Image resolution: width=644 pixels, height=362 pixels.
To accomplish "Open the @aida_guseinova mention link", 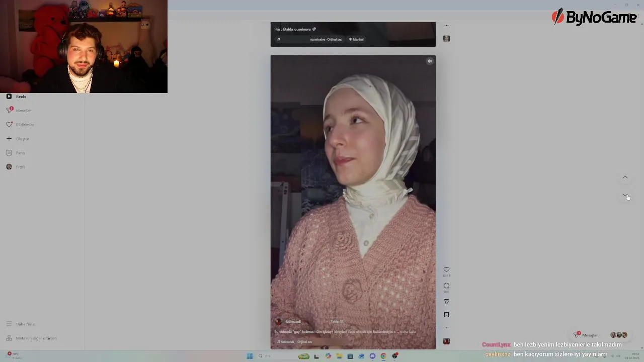I will click(x=296, y=29).
